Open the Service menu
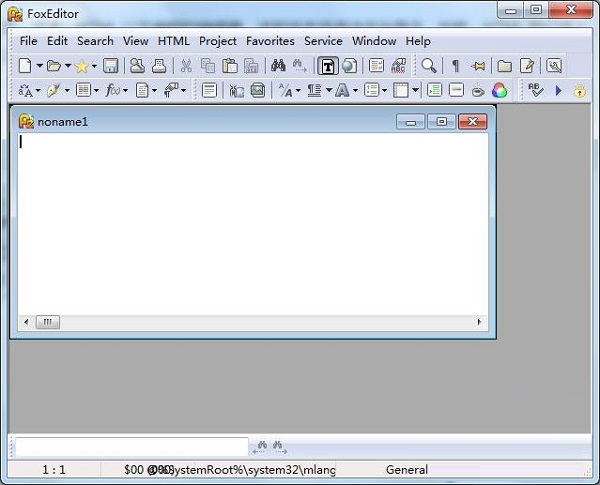 tap(323, 41)
